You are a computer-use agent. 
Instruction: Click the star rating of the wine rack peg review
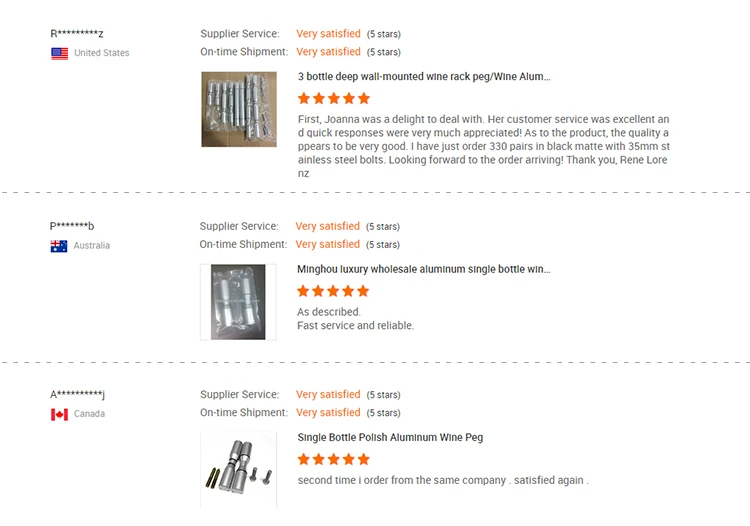coord(334,99)
